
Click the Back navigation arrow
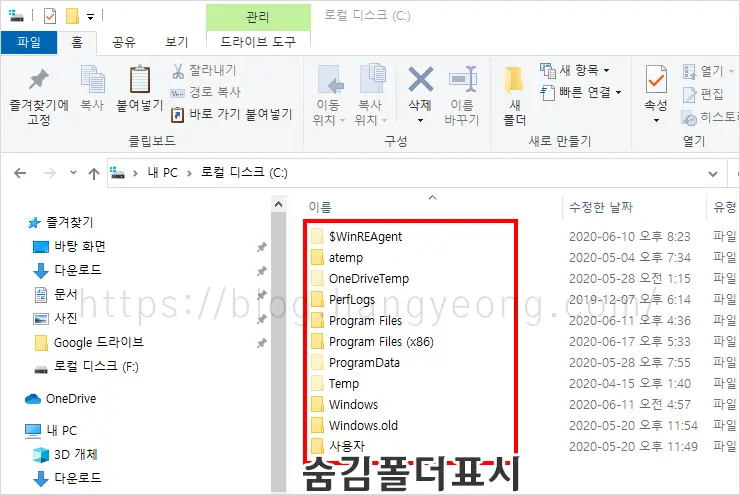tap(20, 173)
